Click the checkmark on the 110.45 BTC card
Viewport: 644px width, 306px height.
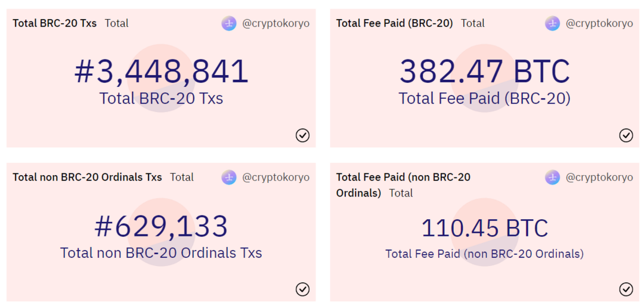[626, 289]
